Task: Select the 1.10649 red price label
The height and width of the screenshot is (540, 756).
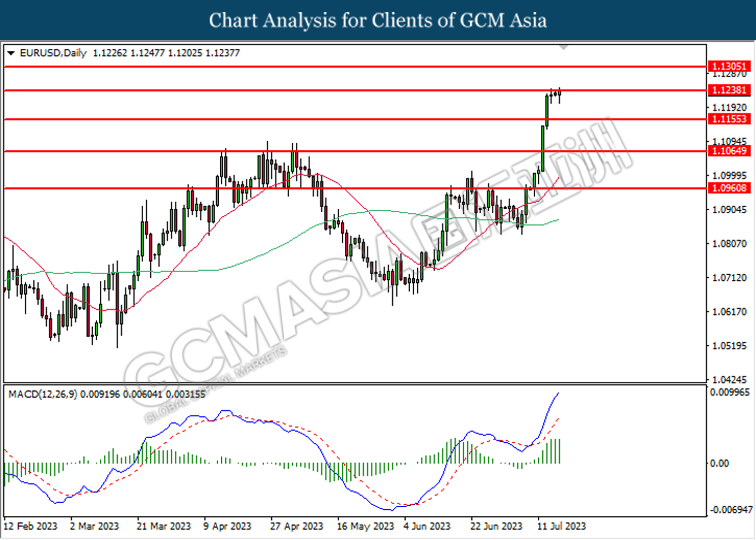Action: click(729, 151)
